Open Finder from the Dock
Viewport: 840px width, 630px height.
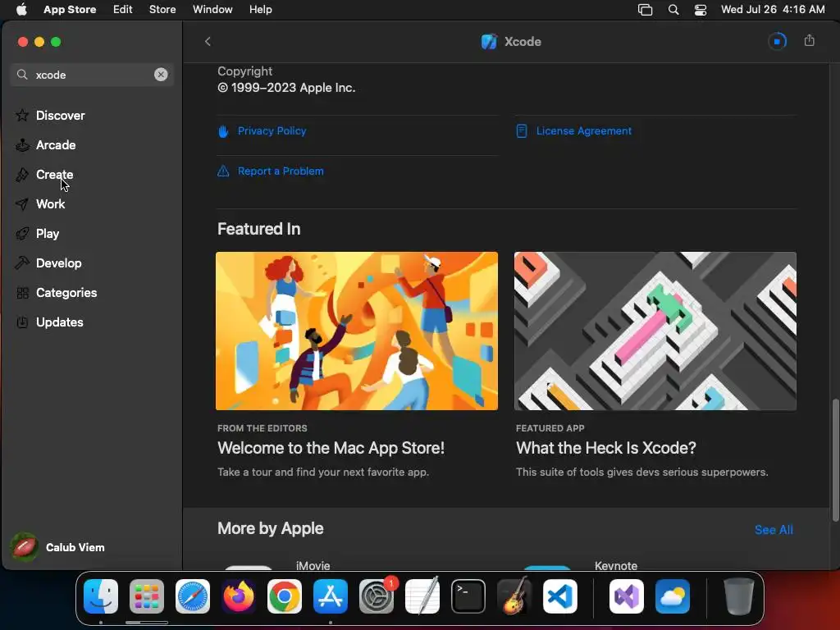tap(101, 596)
